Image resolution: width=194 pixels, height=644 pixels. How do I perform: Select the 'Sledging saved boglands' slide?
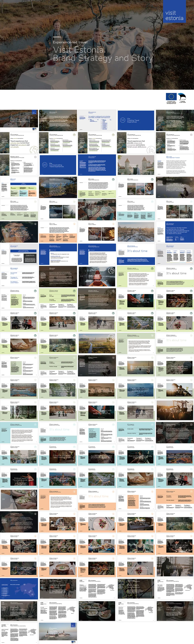point(58,588)
